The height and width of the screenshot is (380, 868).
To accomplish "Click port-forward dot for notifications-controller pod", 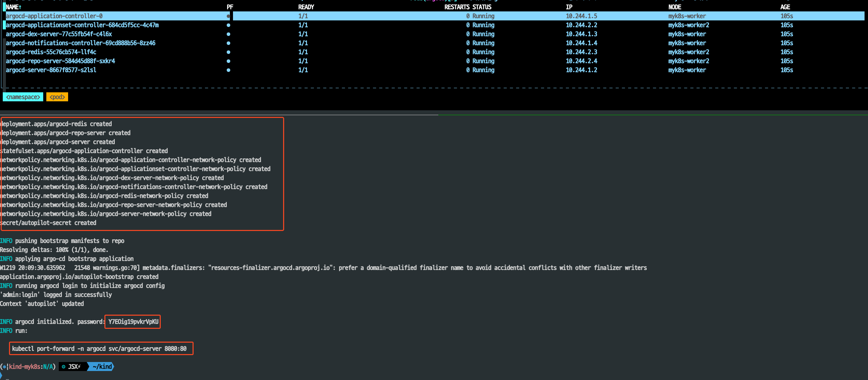I will click(x=228, y=43).
